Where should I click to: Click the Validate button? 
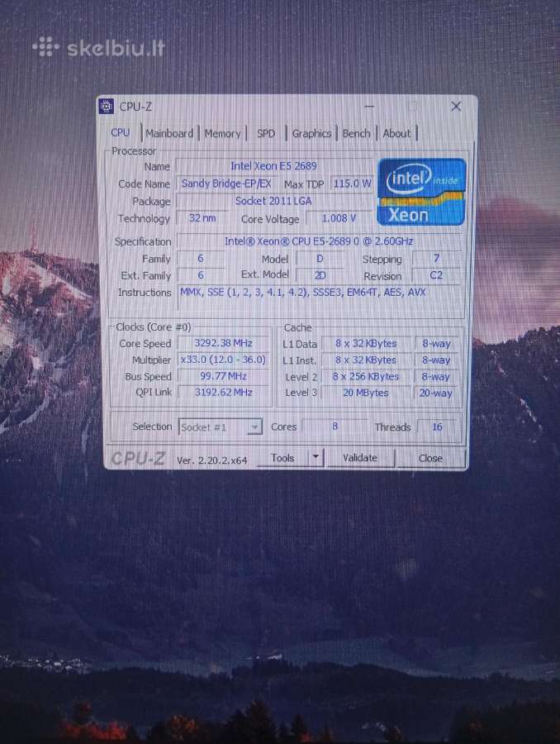pos(360,458)
